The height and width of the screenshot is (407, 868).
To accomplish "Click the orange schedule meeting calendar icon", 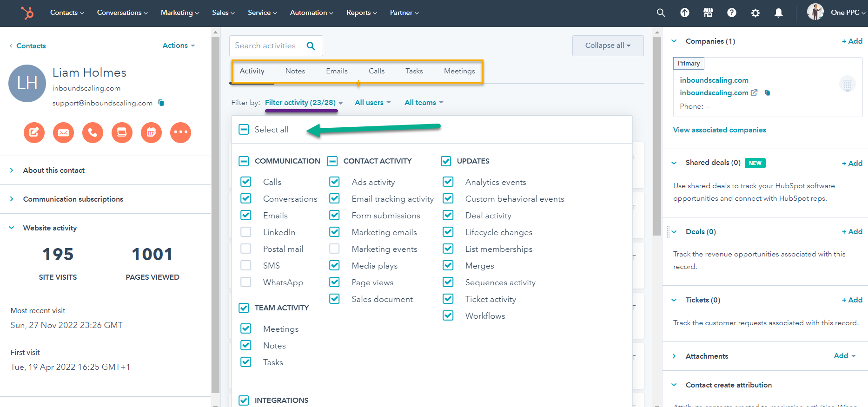I will [x=151, y=133].
